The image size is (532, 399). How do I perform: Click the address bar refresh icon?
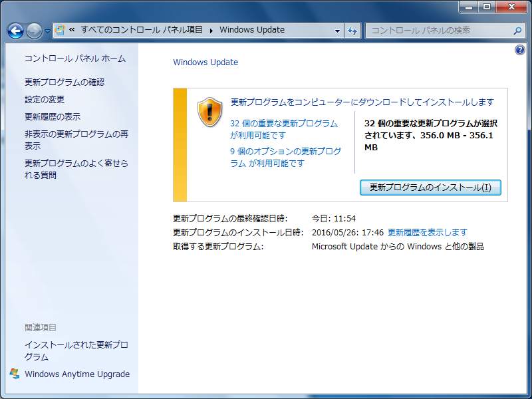point(352,31)
